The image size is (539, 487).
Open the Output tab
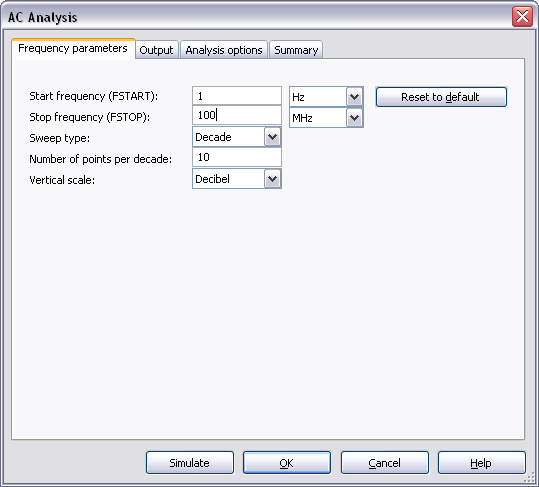(x=156, y=50)
